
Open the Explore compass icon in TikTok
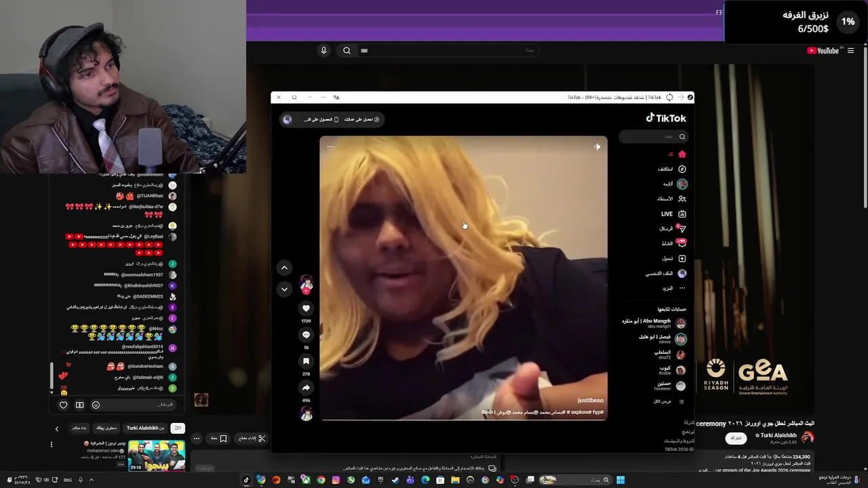tap(682, 169)
